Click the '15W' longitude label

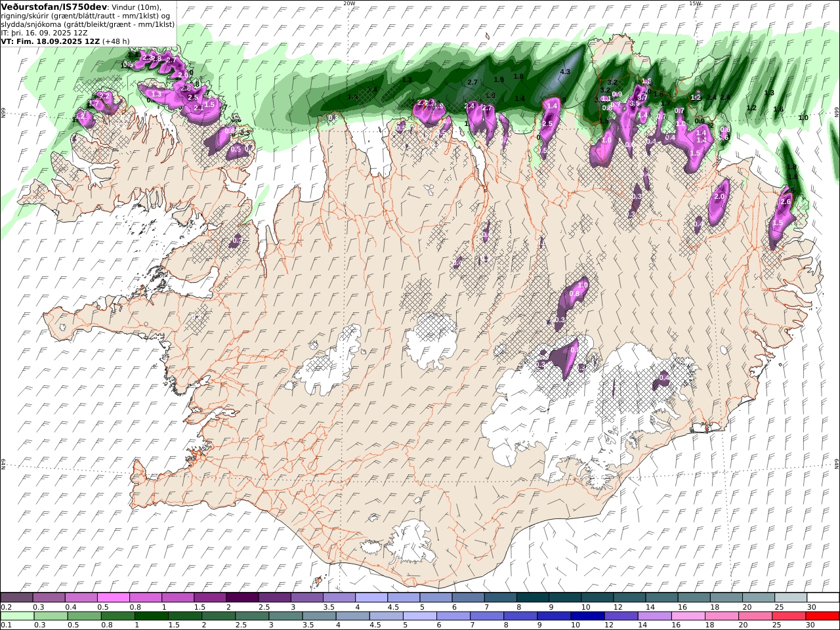(x=695, y=3)
